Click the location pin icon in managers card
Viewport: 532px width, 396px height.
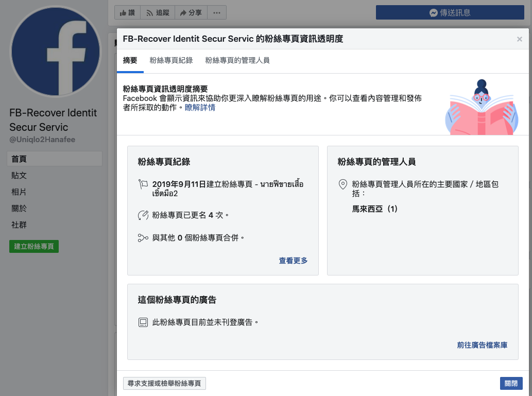(x=343, y=184)
